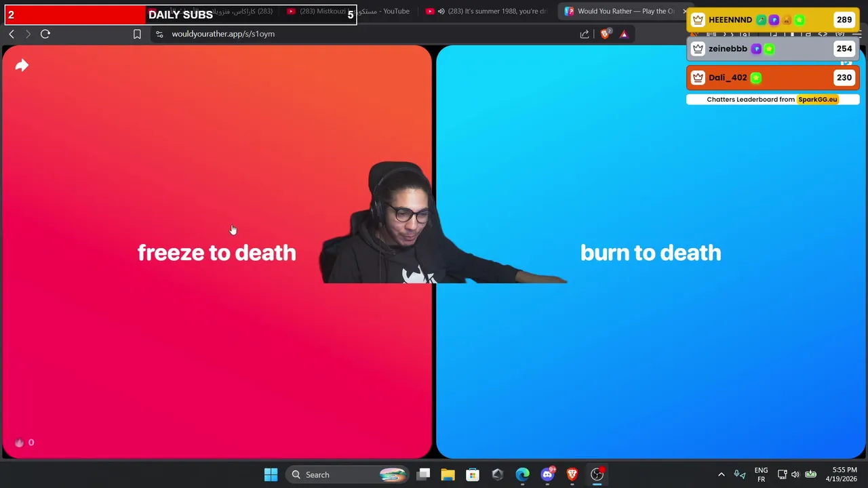Choose the freeze to death option
Viewport: 868px width, 488px height.
point(216,253)
